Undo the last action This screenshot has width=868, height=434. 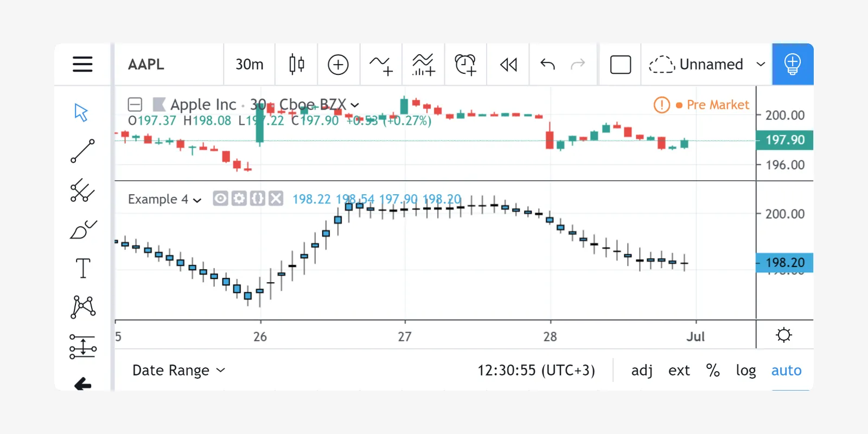[547, 64]
